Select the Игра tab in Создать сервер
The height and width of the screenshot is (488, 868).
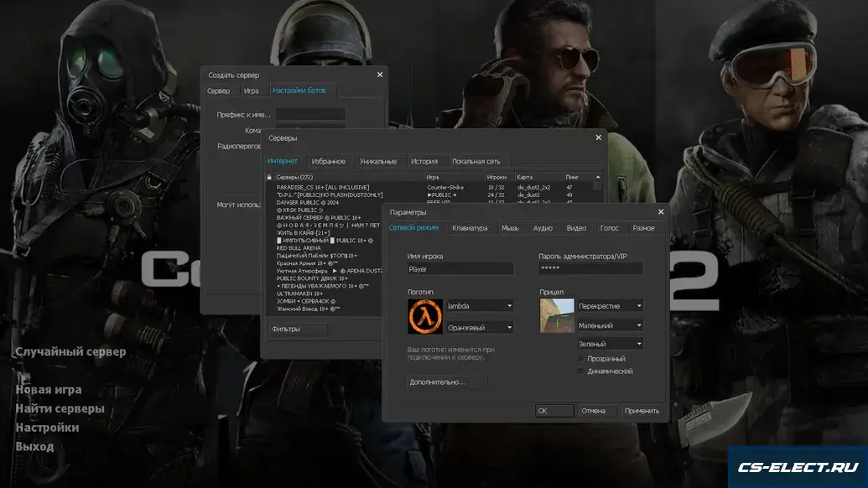coord(252,91)
